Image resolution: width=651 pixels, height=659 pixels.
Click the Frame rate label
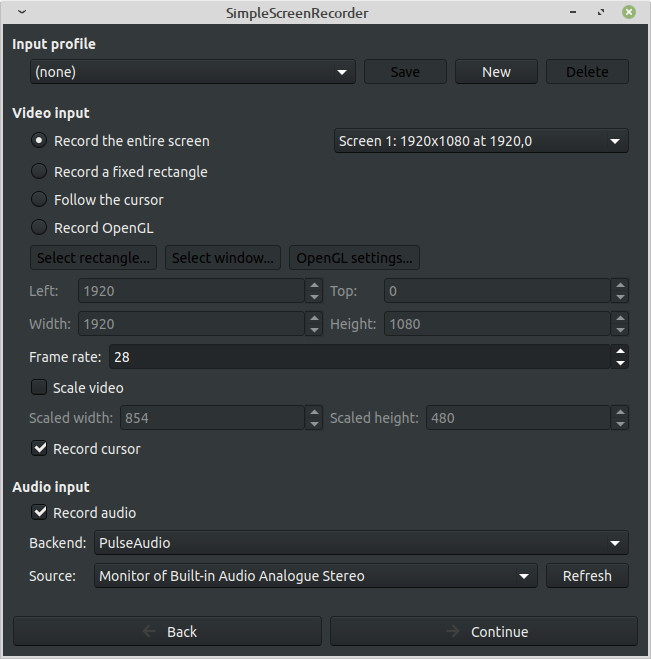pos(65,357)
